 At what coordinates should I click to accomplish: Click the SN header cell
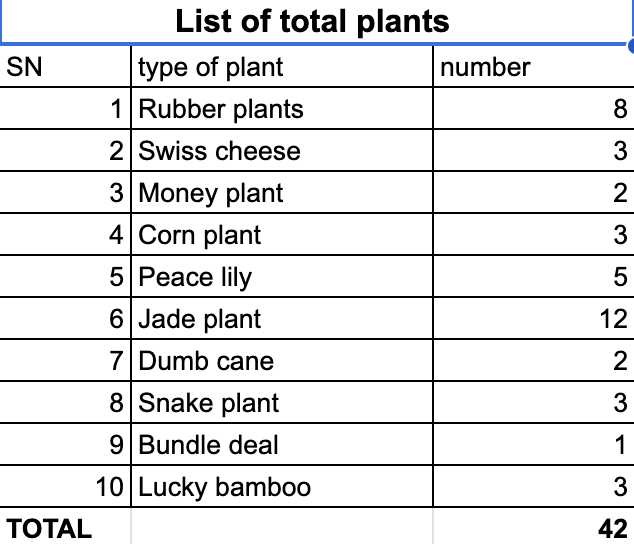[65, 66]
